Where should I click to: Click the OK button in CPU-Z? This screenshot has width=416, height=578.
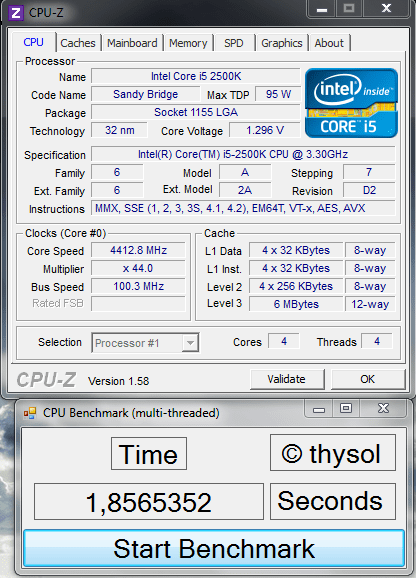point(367,379)
